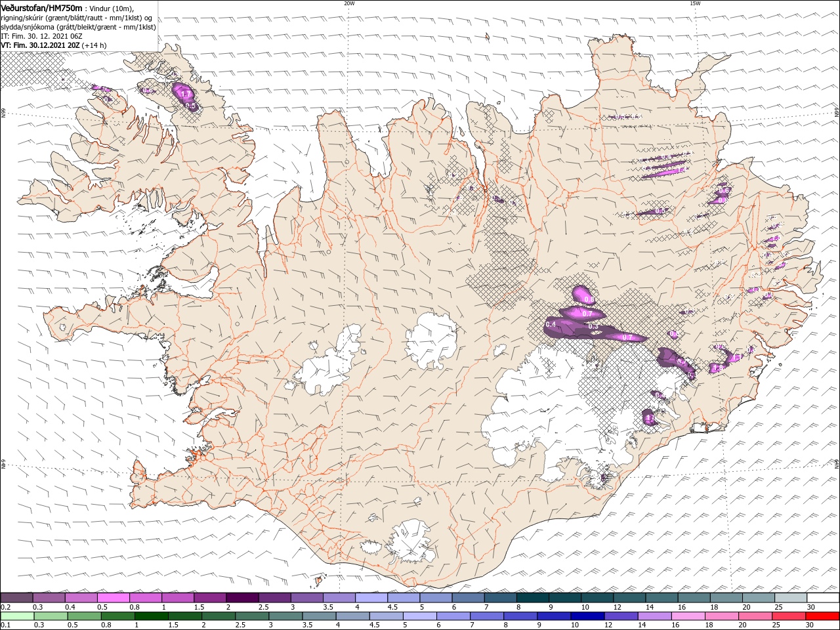
Task: Click the 20W longitude label at top
Action: [349, 3]
